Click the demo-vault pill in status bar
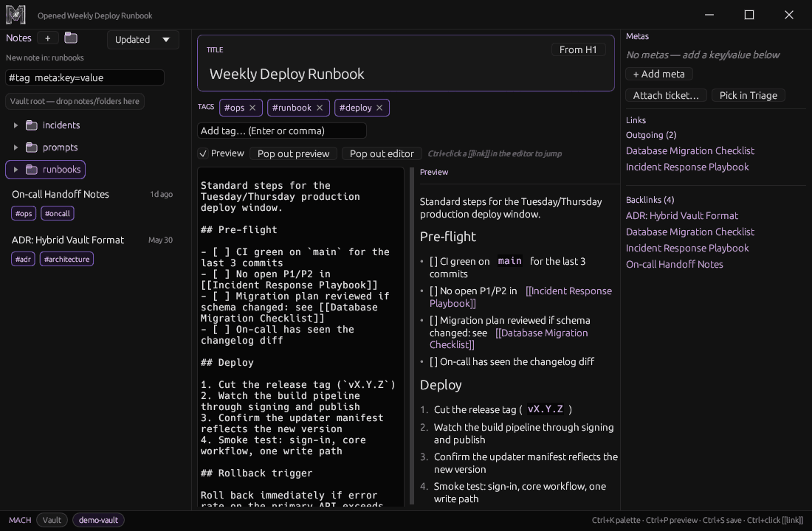 (x=98, y=520)
